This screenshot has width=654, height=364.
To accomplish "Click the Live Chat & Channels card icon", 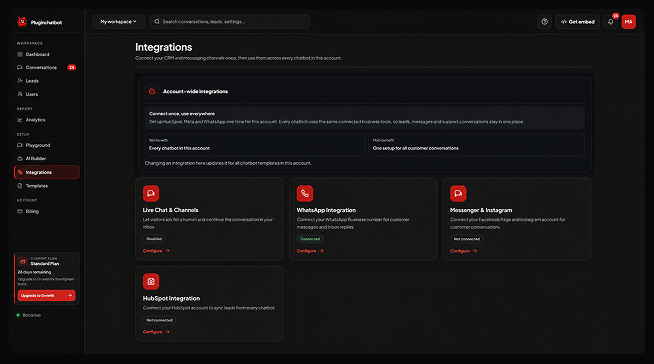I will coord(151,193).
